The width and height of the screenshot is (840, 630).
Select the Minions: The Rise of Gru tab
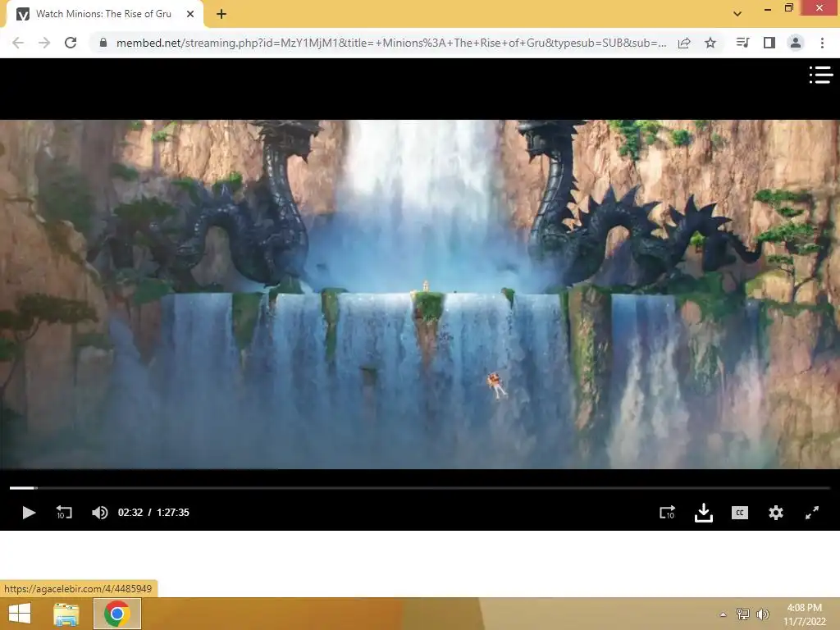point(104,14)
